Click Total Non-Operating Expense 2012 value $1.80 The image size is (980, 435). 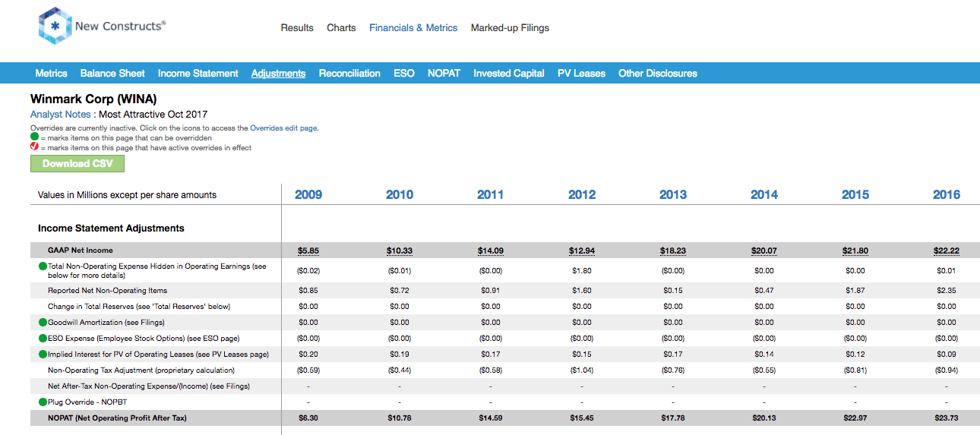coord(582,271)
